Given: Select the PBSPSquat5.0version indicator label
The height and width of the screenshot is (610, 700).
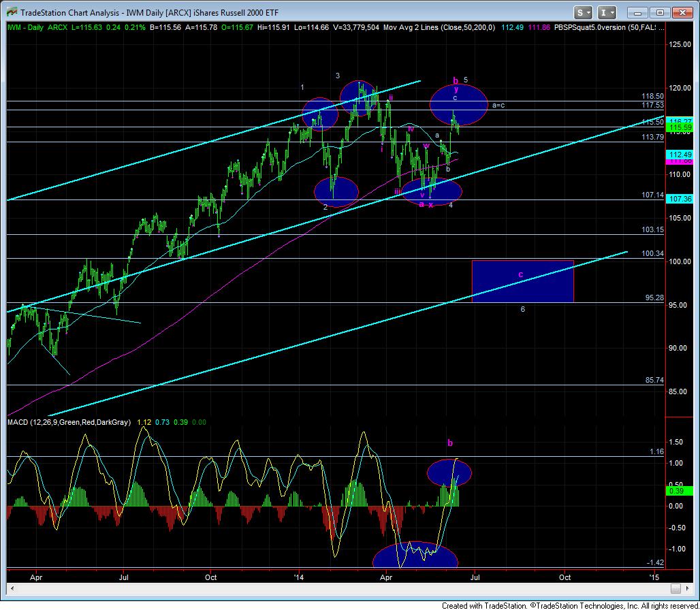Looking at the screenshot, I should click(605, 28).
